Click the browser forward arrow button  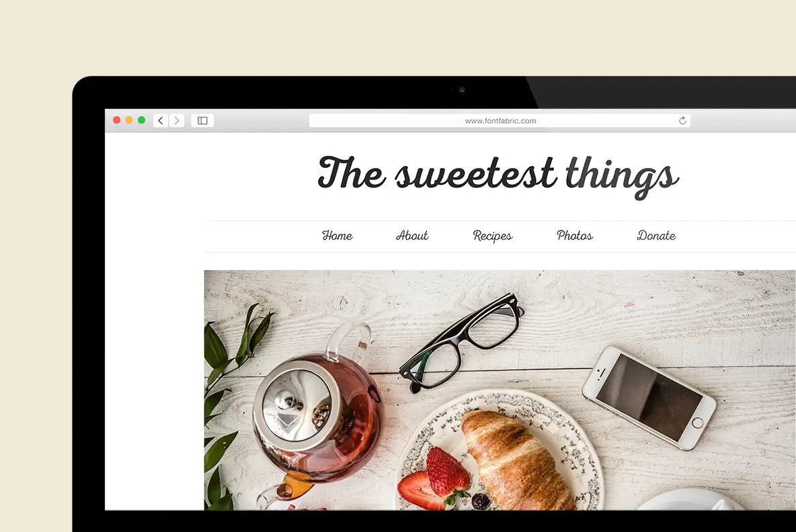point(177,121)
